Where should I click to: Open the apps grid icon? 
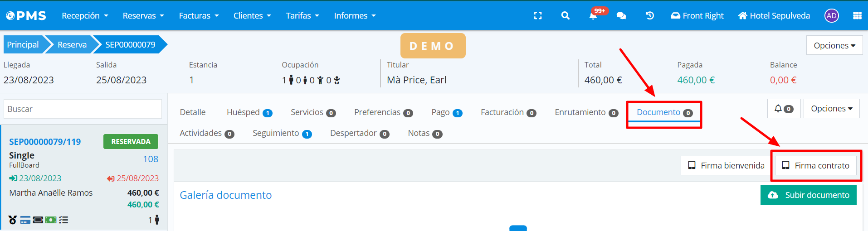click(857, 16)
